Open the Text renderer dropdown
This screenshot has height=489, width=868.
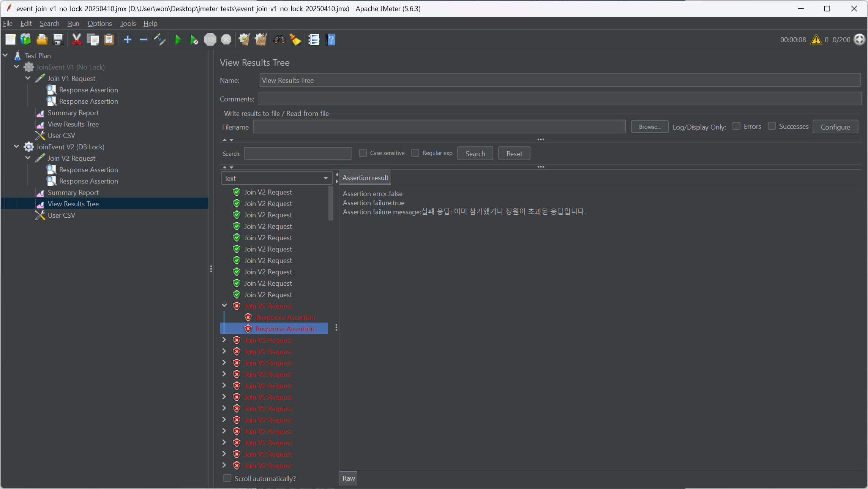coord(276,178)
